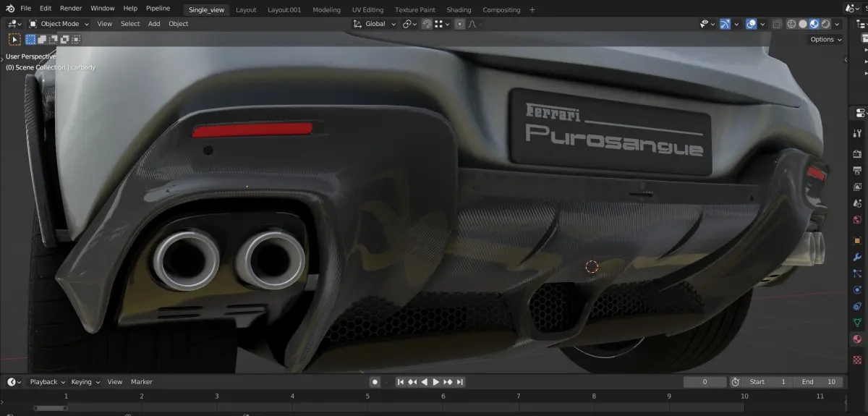Image resolution: width=868 pixels, height=416 pixels.
Task: Jump to timeline start frame
Action: point(400,382)
